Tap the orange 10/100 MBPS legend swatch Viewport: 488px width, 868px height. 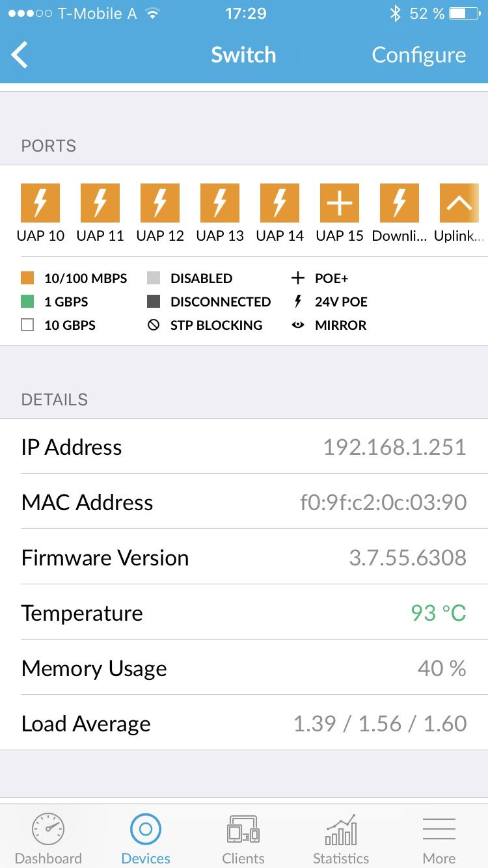coord(27,278)
